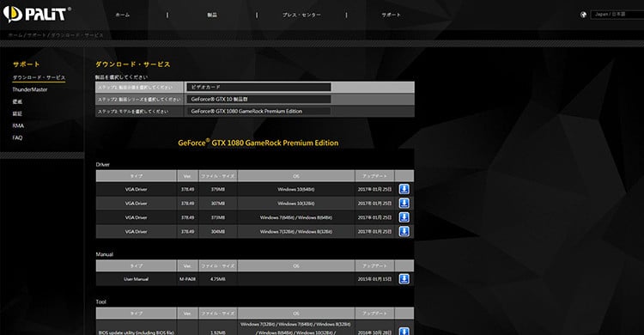Click サポート in the breadcrumb
Image resolution: width=644 pixels, height=335 pixels.
click(37, 35)
